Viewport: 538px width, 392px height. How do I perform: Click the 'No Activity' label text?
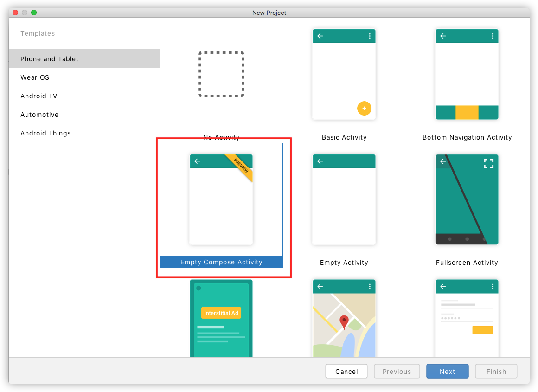pyautogui.click(x=221, y=137)
